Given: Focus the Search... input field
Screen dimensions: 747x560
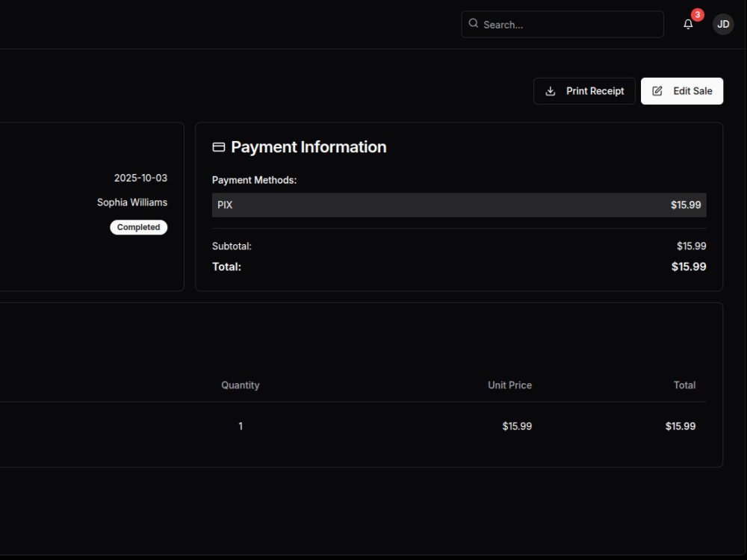Looking at the screenshot, I should [562, 25].
